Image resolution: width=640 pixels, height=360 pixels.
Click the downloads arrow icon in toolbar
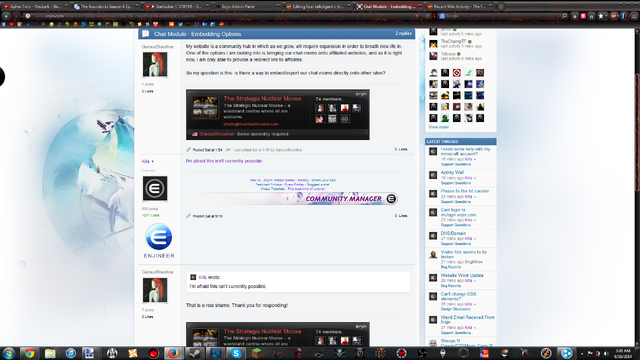[x=574, y=16]
